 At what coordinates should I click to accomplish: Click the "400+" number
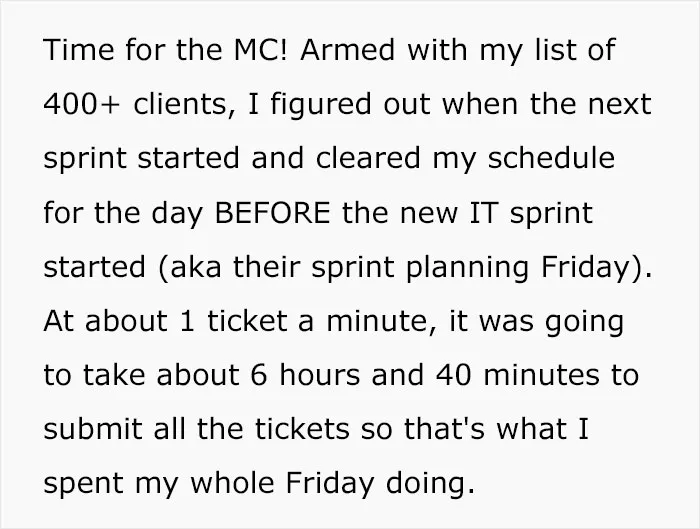coord(82,104)
